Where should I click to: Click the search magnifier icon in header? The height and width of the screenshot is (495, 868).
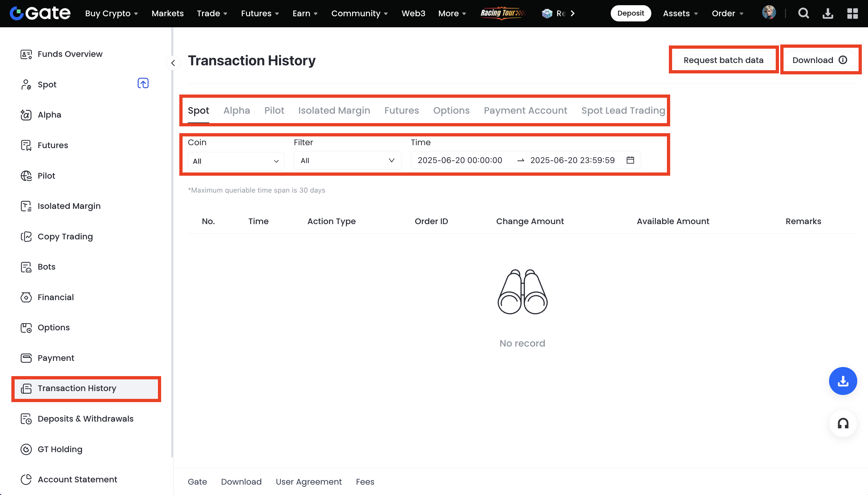coord(803,13)
